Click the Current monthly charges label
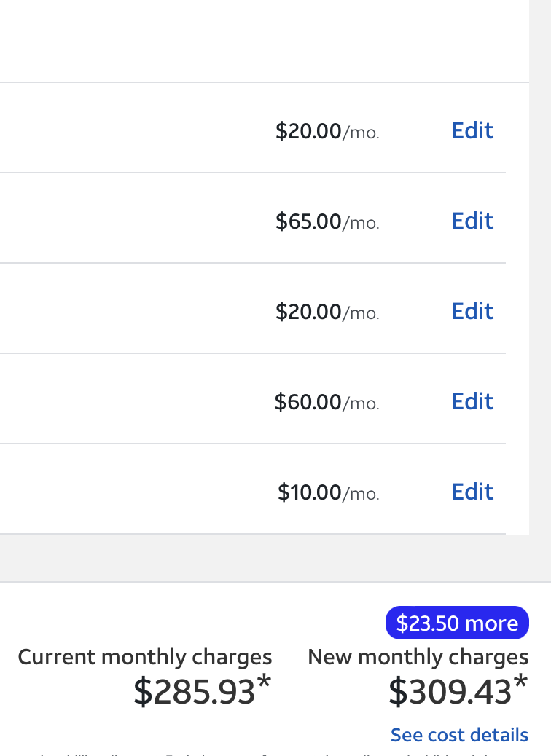Viewport: 551px width, 756px height. (x=145, y=657)
